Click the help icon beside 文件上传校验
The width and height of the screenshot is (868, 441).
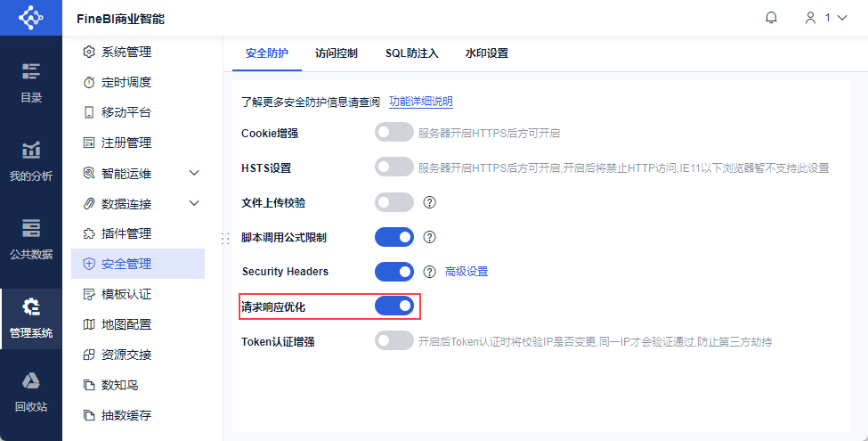pyautogui.click(x=429, y=202)
